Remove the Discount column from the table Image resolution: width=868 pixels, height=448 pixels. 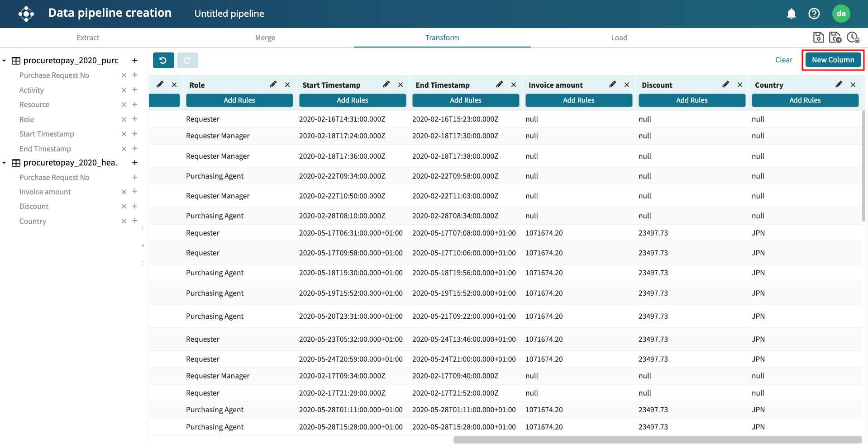point(740,85)
